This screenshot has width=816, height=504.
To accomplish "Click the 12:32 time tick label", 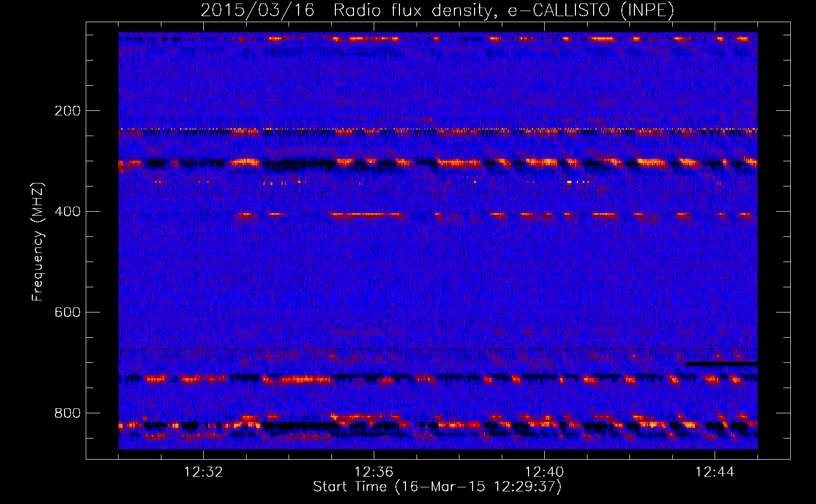I will (203, 472).
